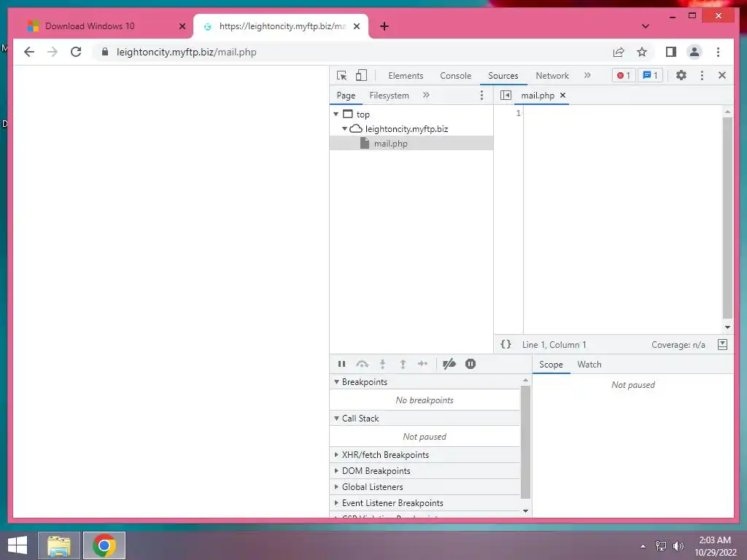Open the Network tab

tap(552, 76)
